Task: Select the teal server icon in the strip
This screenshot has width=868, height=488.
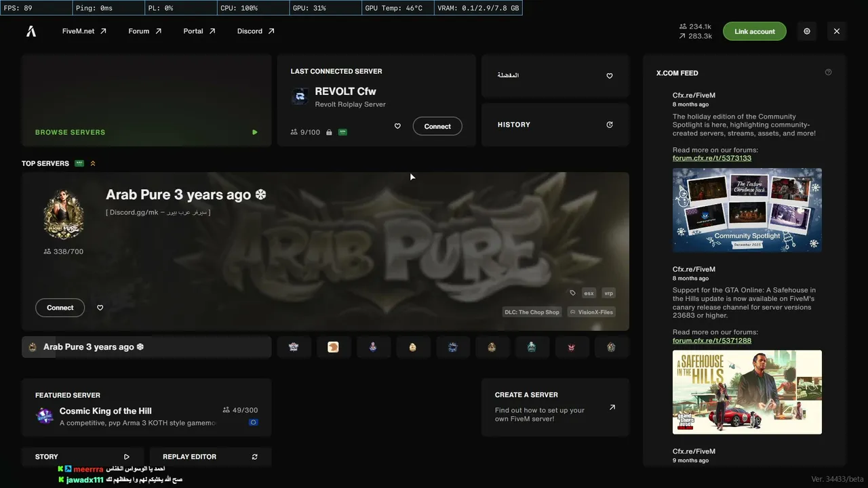Action: point(532,347)
